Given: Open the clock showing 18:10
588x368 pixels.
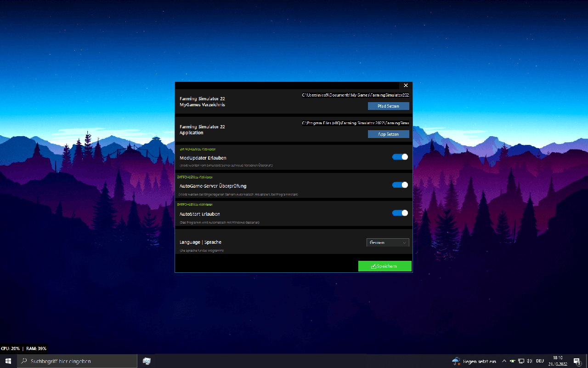Looking at the screenshot, I should point(558,361).
